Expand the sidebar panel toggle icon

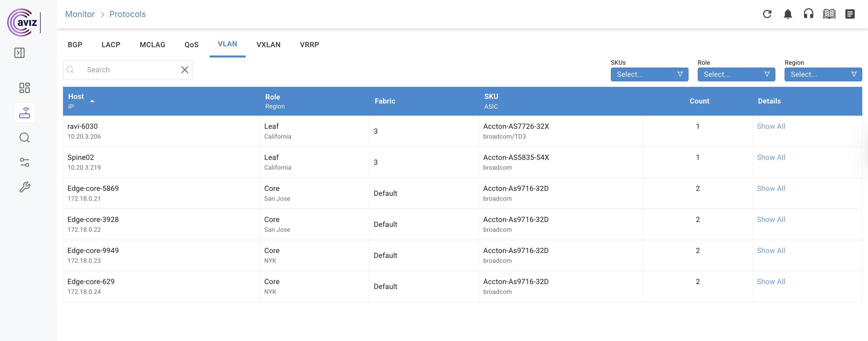pos(20,53)
